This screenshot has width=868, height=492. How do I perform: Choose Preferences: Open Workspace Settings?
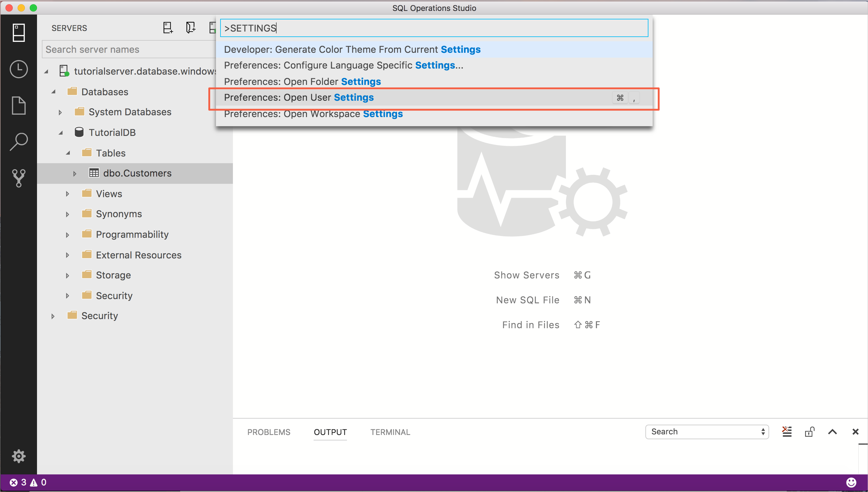[313, 114]
